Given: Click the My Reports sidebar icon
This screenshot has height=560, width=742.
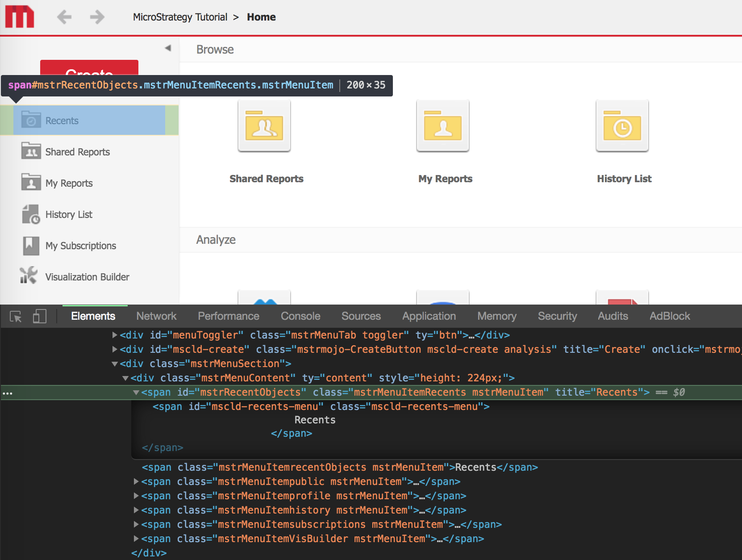Looking at the screenshot, I should 30,183.
